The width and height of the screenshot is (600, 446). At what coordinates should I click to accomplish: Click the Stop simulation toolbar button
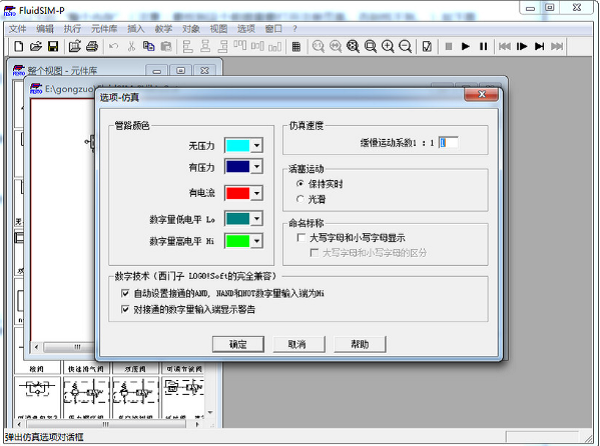coord(449,47)
